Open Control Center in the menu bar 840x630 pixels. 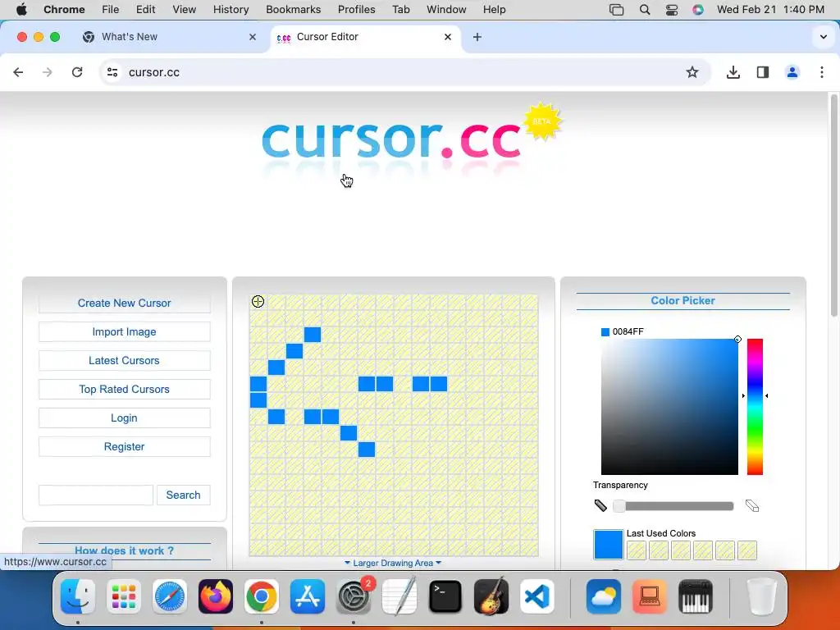pos(671,10)
